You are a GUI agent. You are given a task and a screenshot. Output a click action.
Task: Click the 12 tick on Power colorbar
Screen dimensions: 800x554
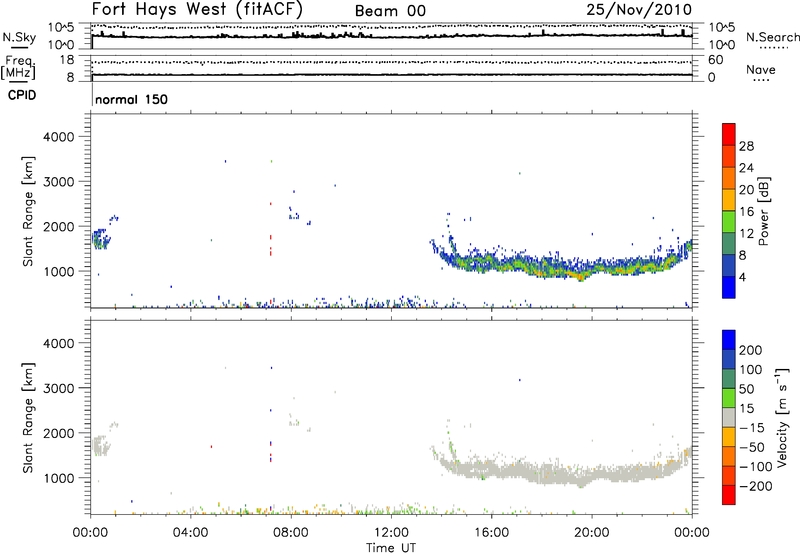[746, 234]
